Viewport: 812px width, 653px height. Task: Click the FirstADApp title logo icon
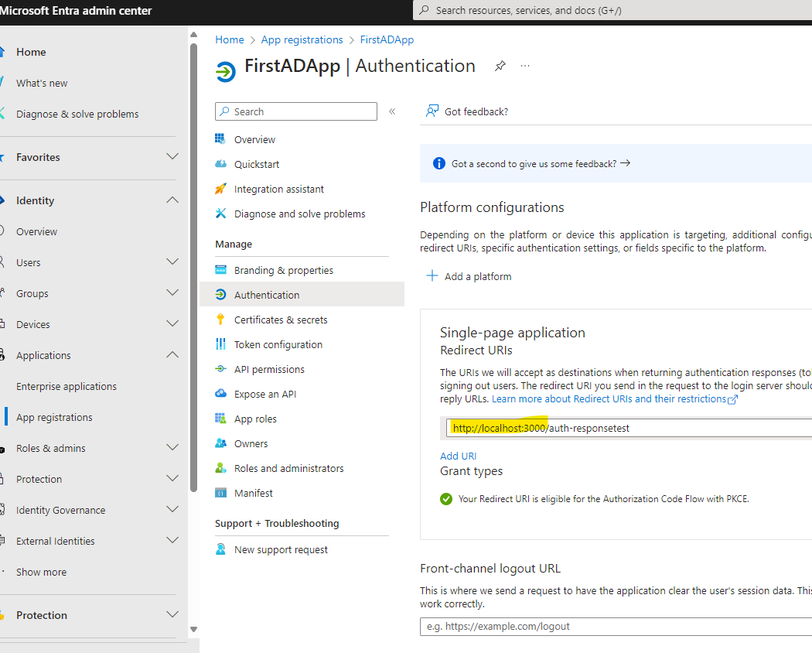tap(225, 71)
